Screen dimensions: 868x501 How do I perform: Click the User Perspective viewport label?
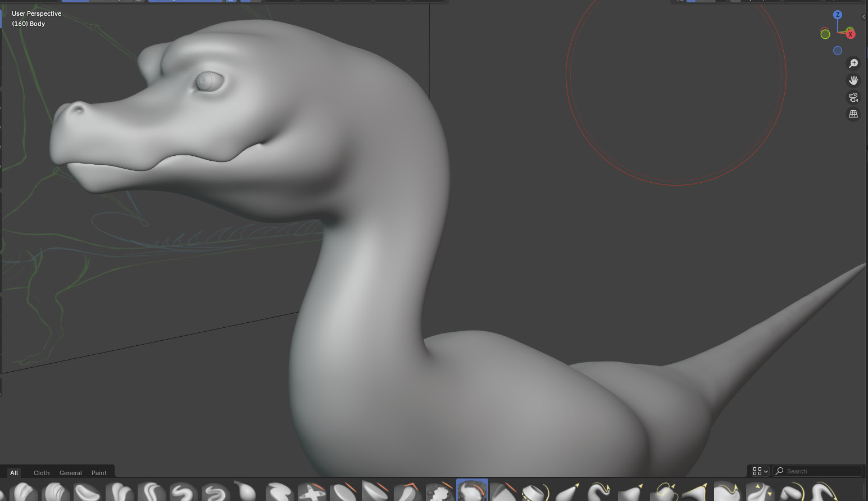[37, 13]
